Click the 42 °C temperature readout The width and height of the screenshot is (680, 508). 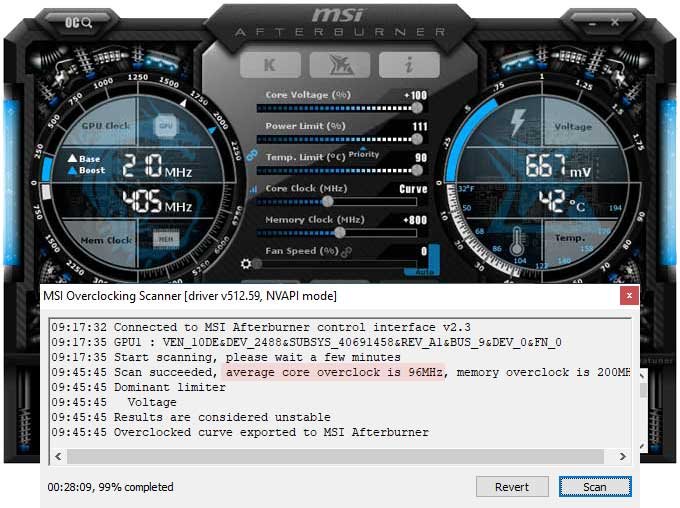[562, 201]
